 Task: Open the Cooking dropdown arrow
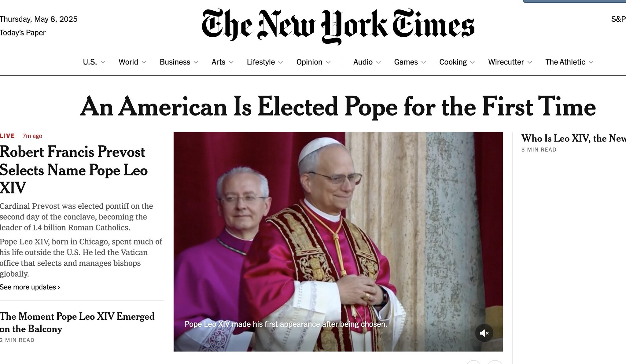[473, 62]
